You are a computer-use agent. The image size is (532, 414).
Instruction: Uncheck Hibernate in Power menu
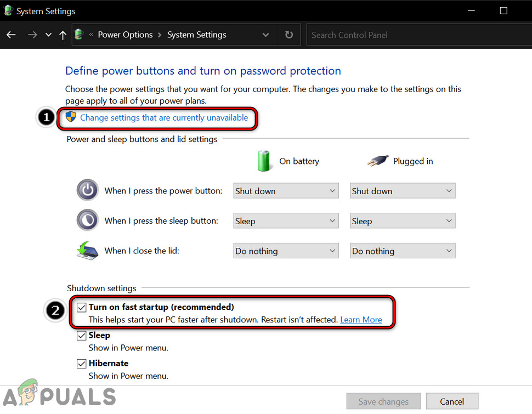point(82,363)
